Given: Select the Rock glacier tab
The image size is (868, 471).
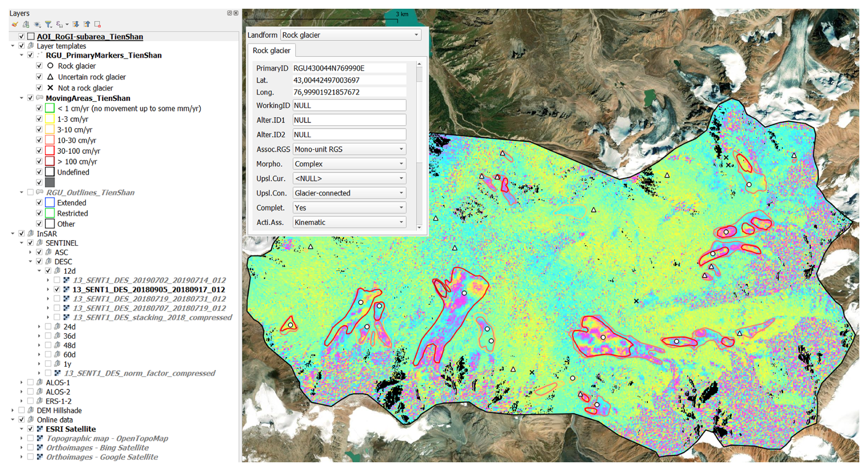Looking at the screenshot, I should [x=271, y=50].
